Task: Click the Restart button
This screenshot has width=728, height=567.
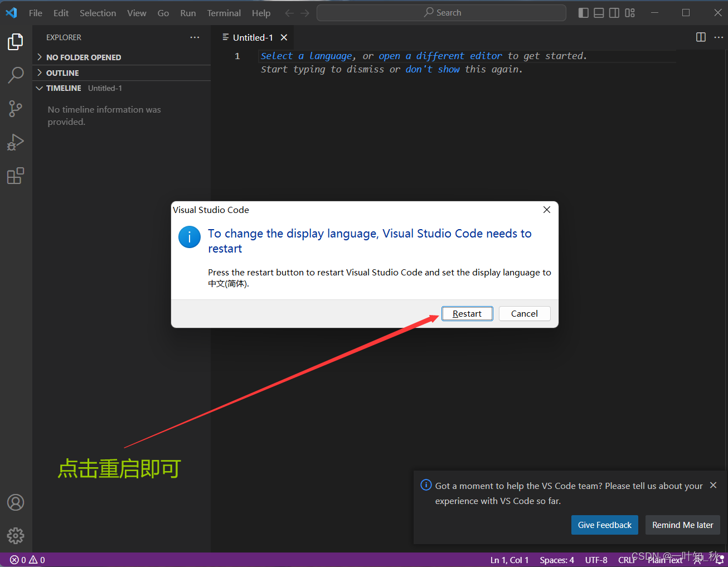Action: point(467,314)
